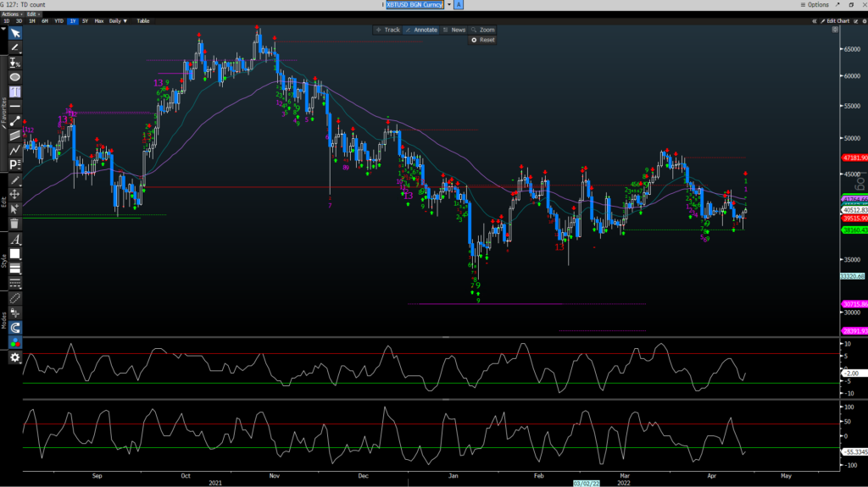The image size is (868, 487).
Task: Click the 30715.86 magenta price label
Action: [854, 304]
